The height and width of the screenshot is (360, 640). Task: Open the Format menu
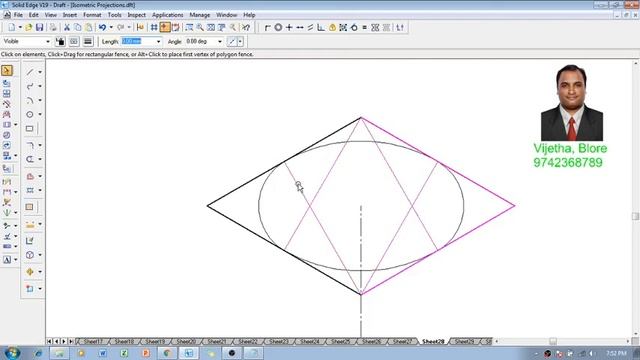92,15
